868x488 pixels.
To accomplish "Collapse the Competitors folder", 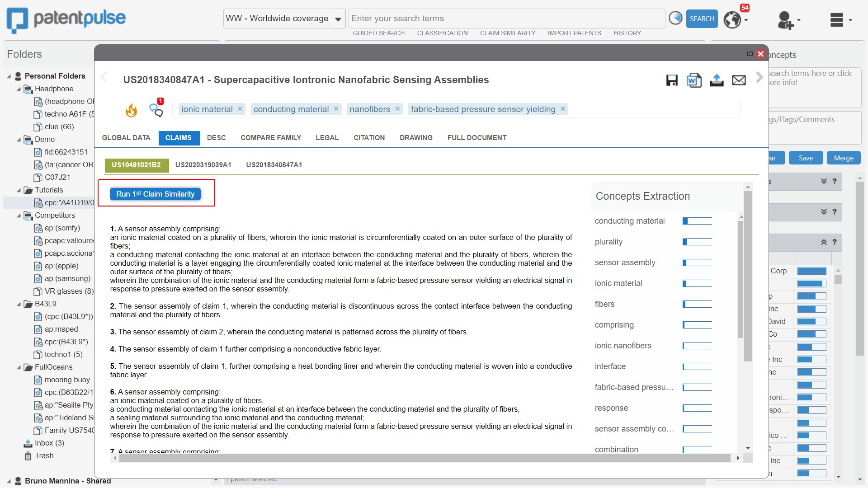I will tap(19, 216).
